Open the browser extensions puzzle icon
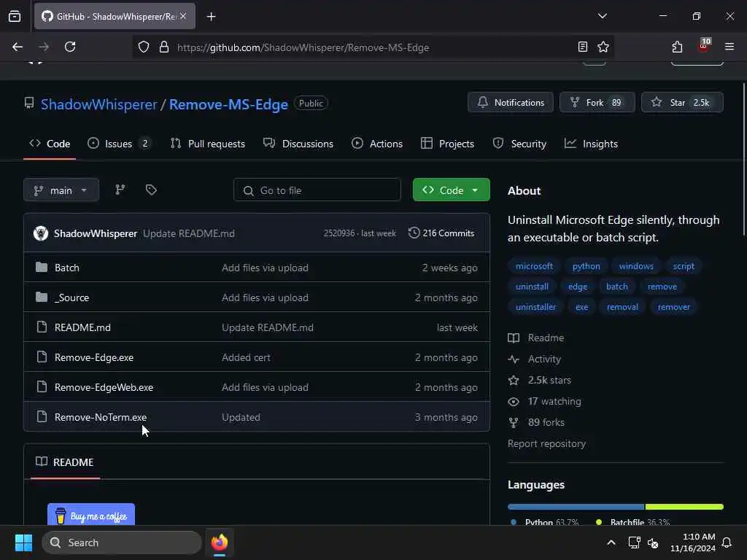747x560 pixels. (x=677, y=47)
